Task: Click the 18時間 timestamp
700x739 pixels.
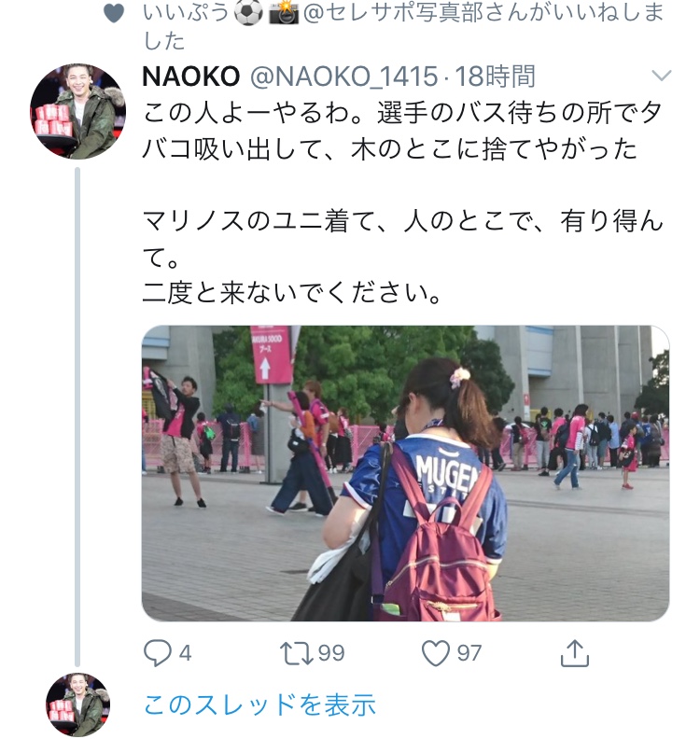Action: (x=495, y=77)
